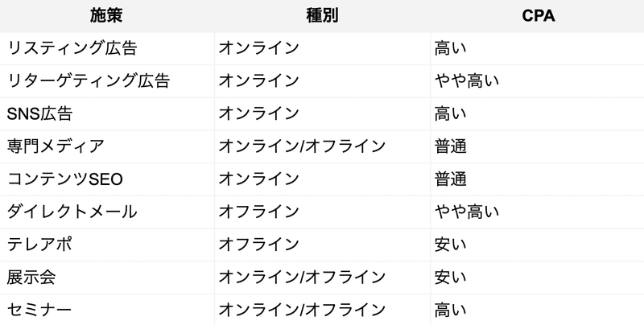Select the 高い cell in セミナー row
This screenshot has width=644, height=325.
tap(538, 310)
